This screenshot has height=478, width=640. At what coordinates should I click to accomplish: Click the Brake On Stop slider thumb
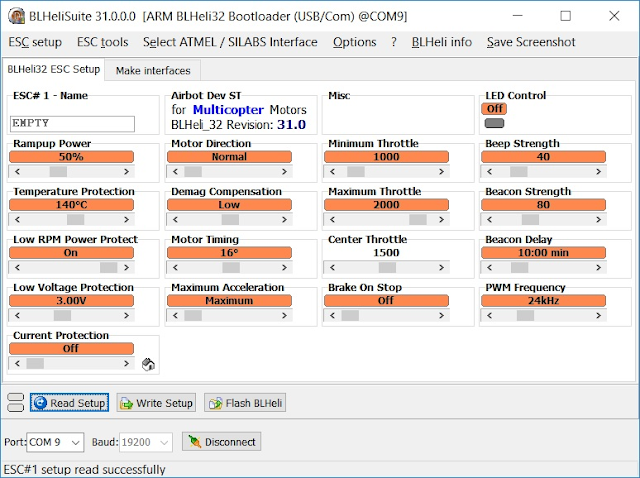click(350, 316)
